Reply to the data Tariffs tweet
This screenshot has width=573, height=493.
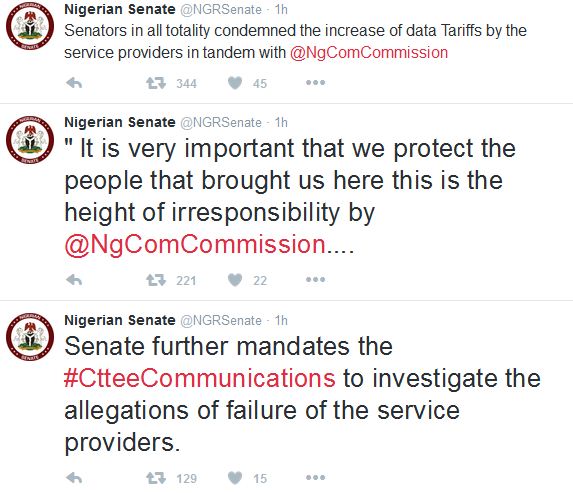coord(74,83)
